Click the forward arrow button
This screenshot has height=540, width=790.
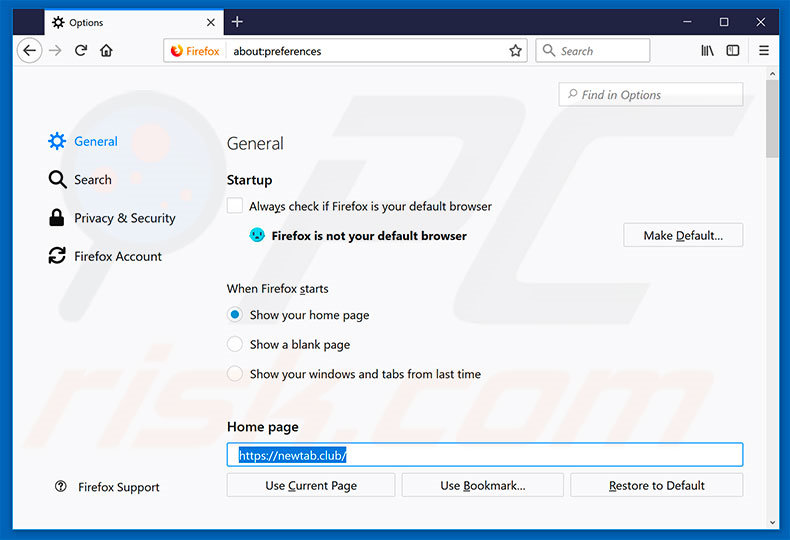pos(55,50)
